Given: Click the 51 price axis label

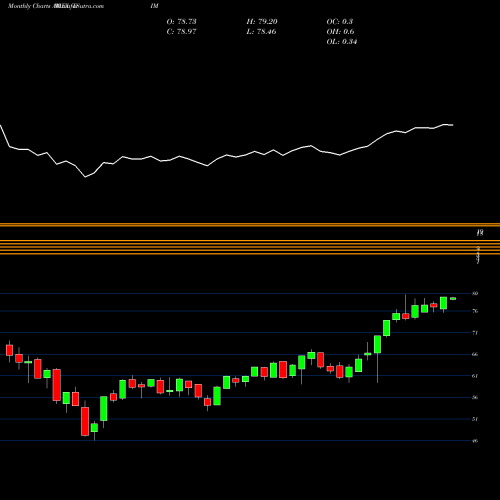Looking at the screenshot, I should pos(475,419).
